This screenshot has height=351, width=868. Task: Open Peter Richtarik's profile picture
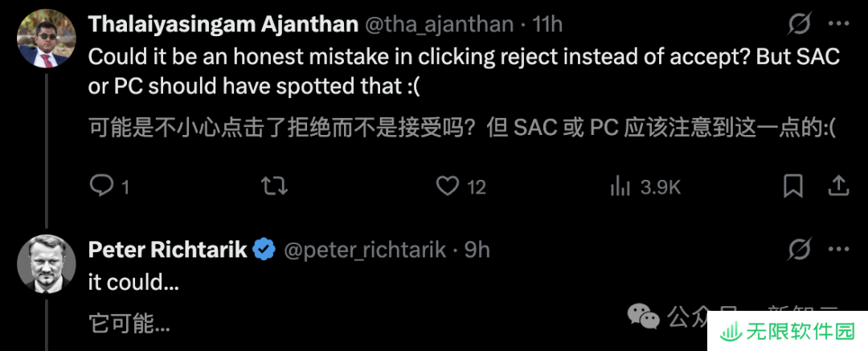pos(46,263)
